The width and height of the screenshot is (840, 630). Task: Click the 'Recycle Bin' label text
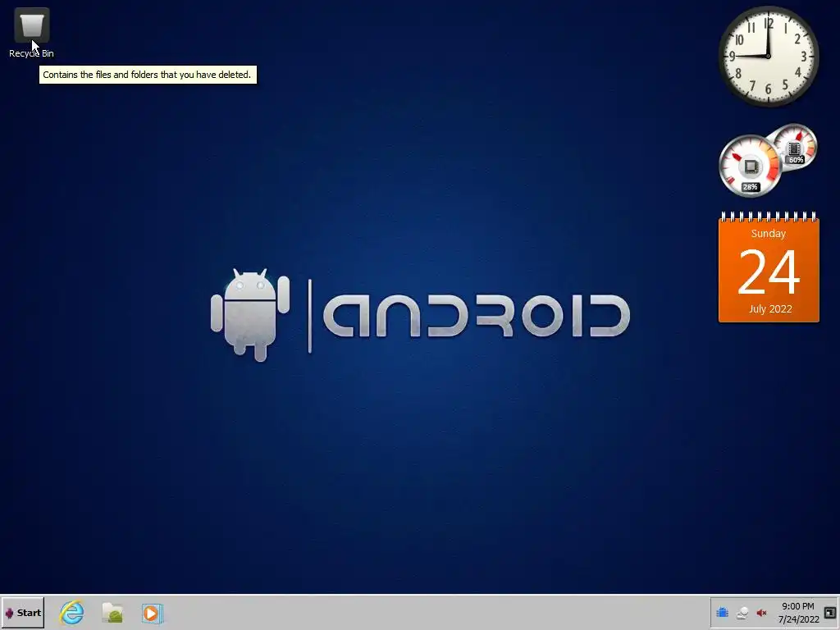click(32, 53)
